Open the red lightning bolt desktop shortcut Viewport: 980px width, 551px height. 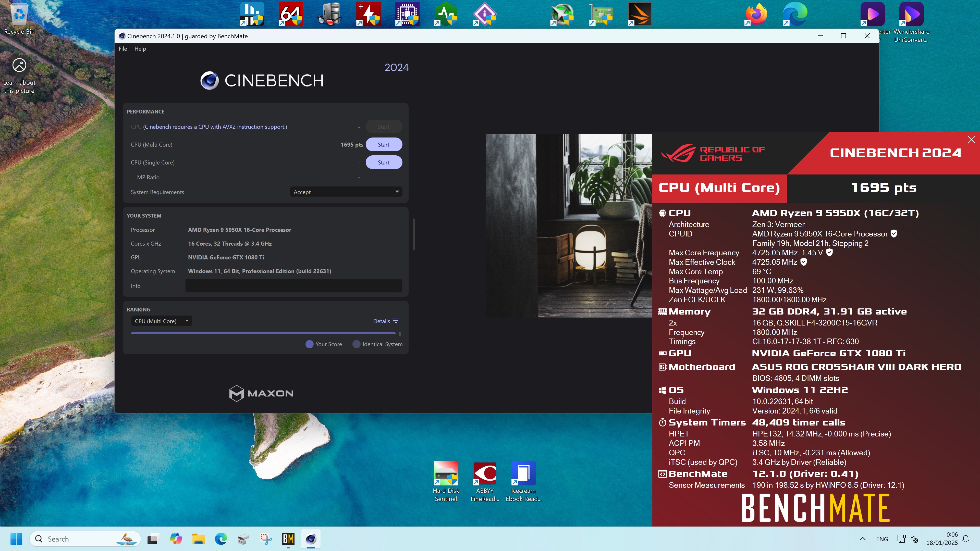[x=368, y=14]
